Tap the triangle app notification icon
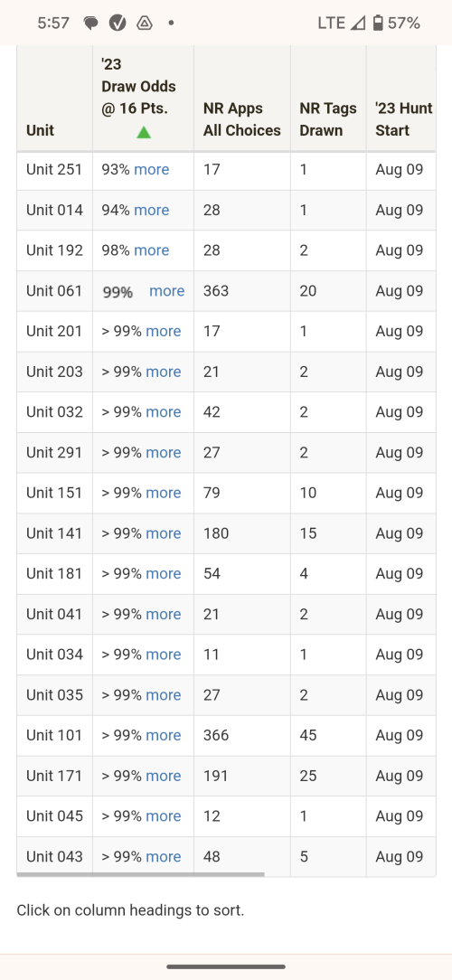The image size is (452, 980). [x=145, y=24]
